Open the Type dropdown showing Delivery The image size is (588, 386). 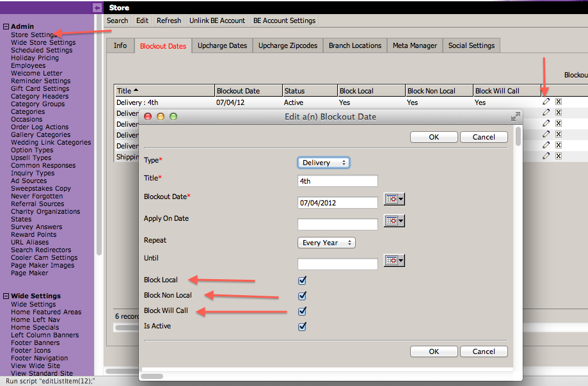(323, 163)
